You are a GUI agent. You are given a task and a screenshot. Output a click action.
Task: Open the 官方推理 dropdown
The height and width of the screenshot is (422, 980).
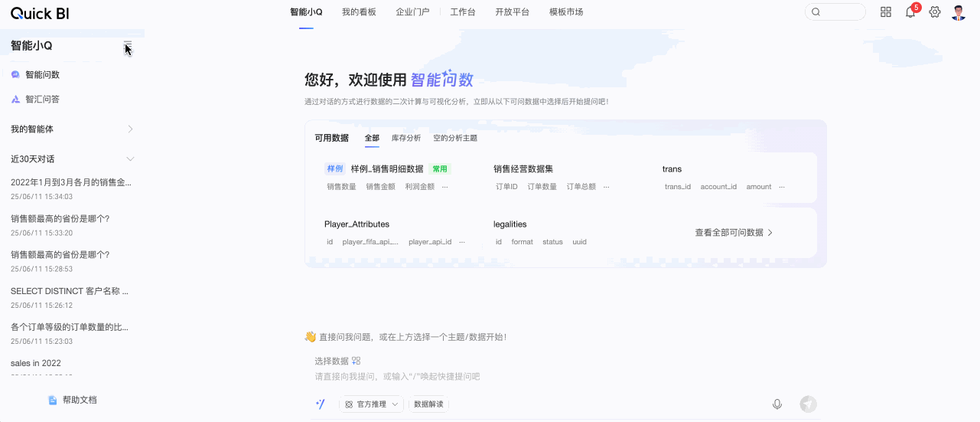pyautogui.click(x=371, y=404)
